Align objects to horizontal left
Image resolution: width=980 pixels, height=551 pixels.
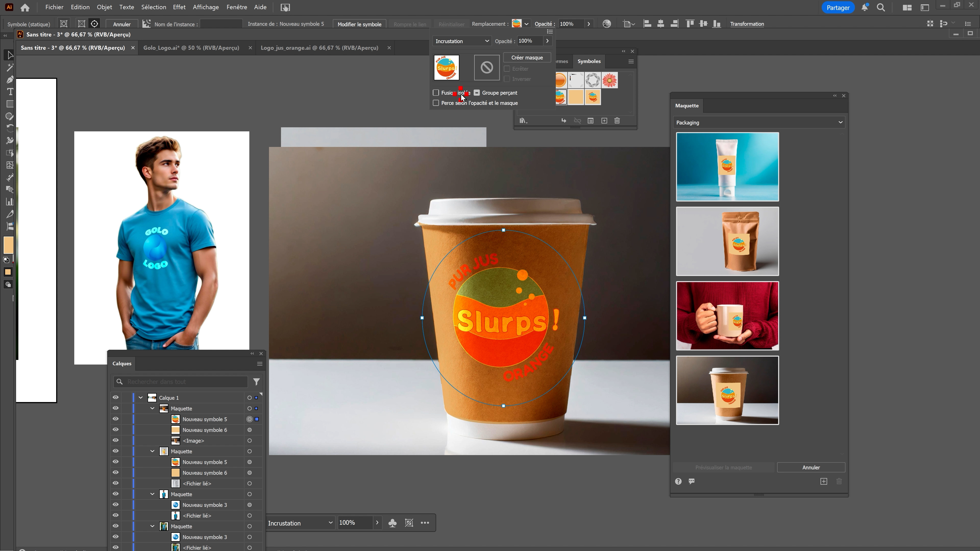(x=647, y=24)
